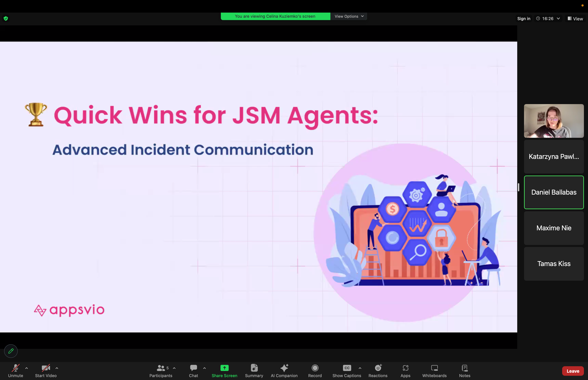Open the Reactions menu

coord(378,371)
